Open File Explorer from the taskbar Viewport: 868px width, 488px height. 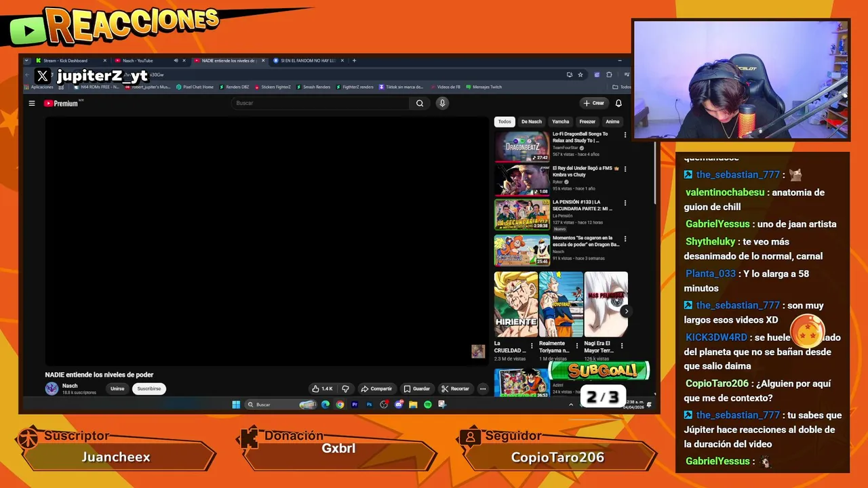(x=413, y=405)
